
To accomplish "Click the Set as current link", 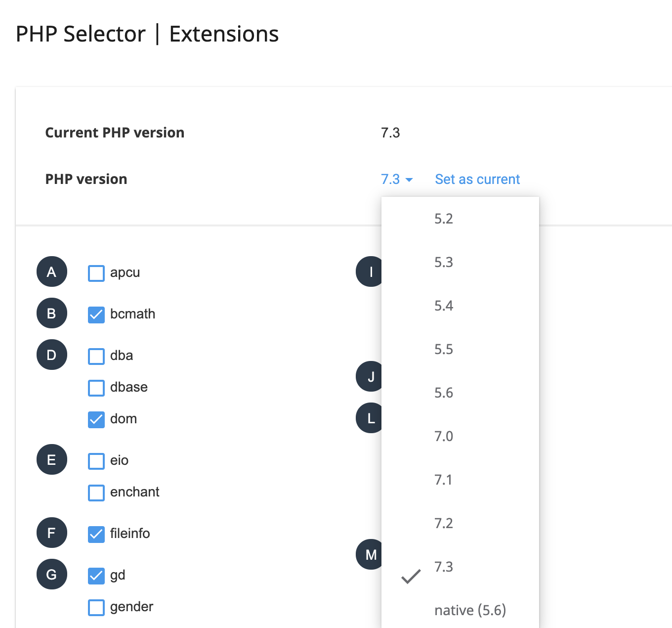I will coord(477,179).
